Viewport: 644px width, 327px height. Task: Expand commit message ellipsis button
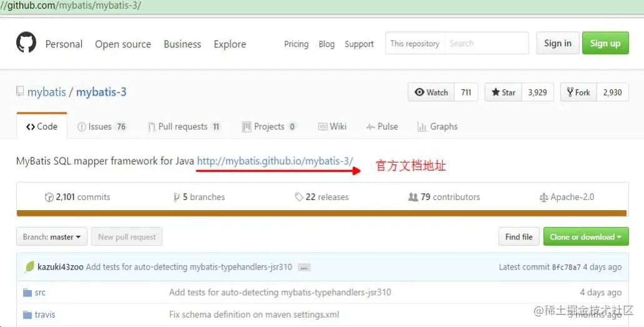point(304,268)
